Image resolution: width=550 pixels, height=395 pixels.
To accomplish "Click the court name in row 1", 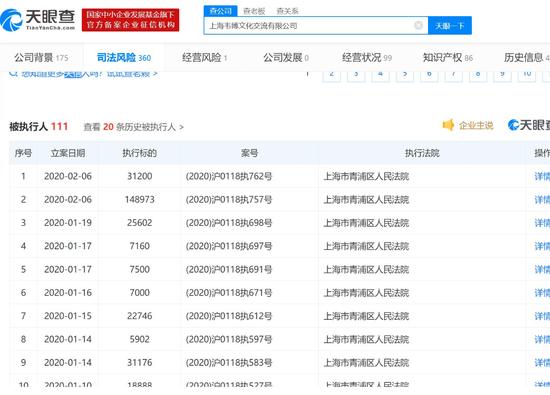I will coord(366,176).
